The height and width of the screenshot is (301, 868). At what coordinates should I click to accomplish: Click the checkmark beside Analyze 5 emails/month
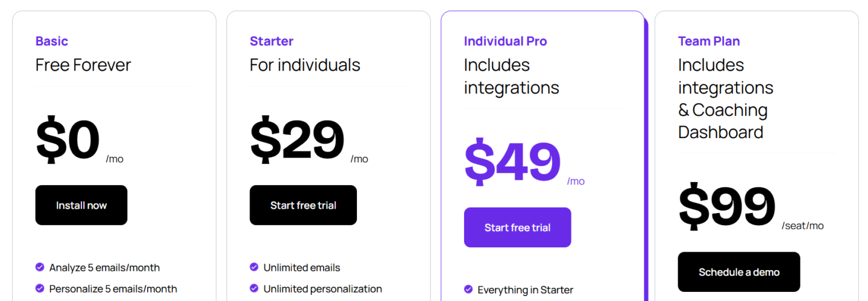[40, 267]
